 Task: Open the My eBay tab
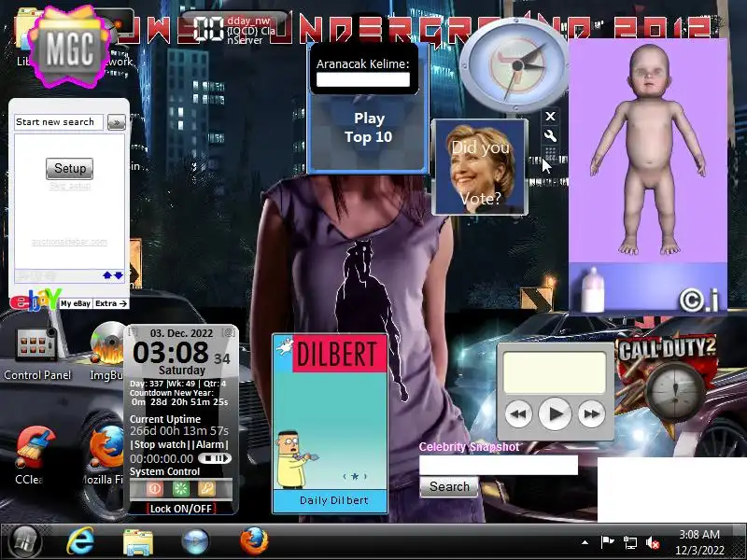76,303
